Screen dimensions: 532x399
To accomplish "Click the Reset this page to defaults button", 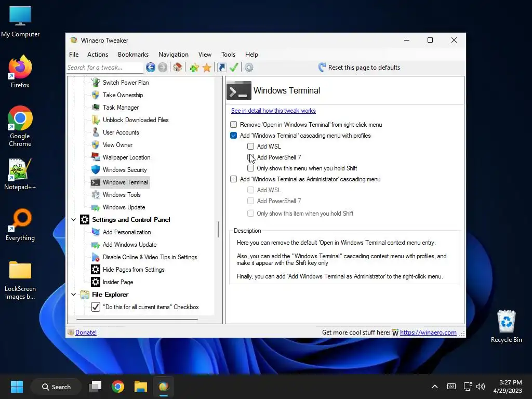I will (x=360, y=68).
